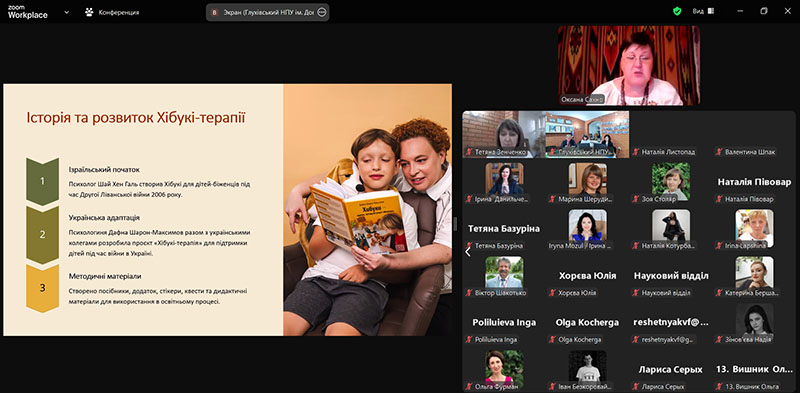Select Оксана Сахно speaker video tile
The height and width of the screenshot is (393, 800).
[629, 65]
